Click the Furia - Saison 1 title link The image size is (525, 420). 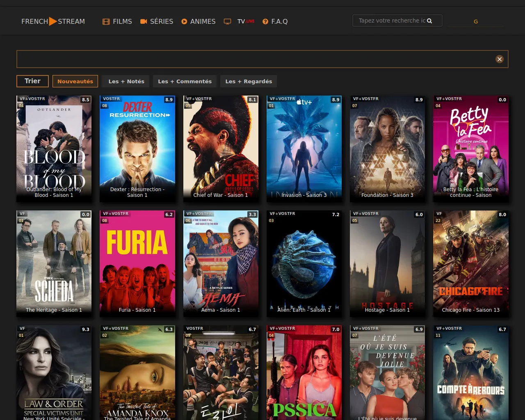pos(137,310)
